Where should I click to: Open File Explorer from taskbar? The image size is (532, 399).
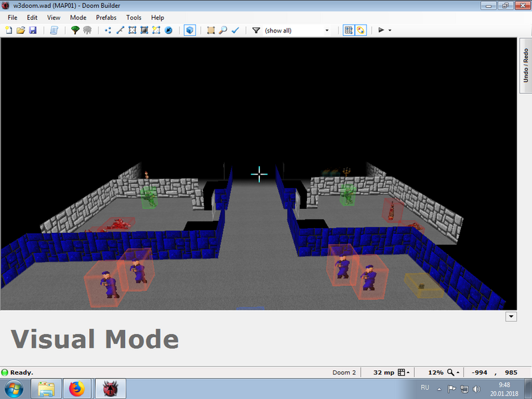(46, 389)
